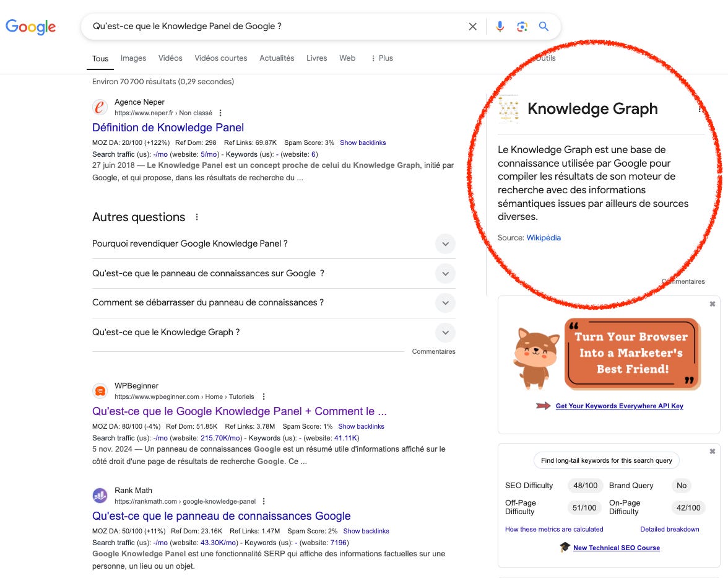Click the graduation cap icon by SEO Course
This screenshot has width=728, height=578.
(565, 548)
